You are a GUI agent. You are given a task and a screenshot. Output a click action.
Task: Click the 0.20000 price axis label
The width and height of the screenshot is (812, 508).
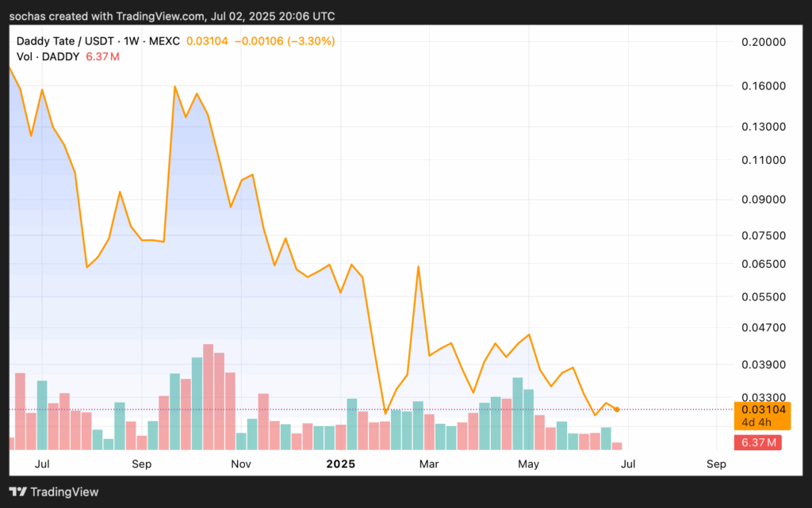[x=764, y=43]
